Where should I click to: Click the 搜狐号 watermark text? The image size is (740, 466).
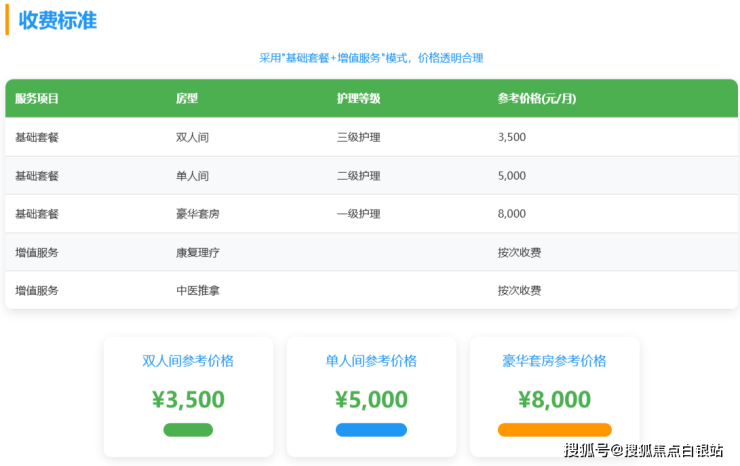point(586,451)
